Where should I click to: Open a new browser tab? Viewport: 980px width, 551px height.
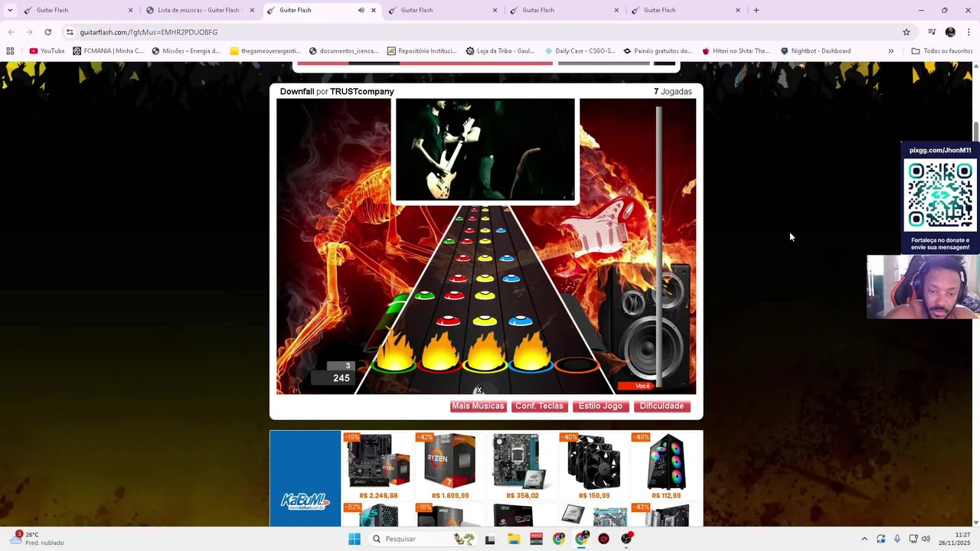click(x=756, y=10)
